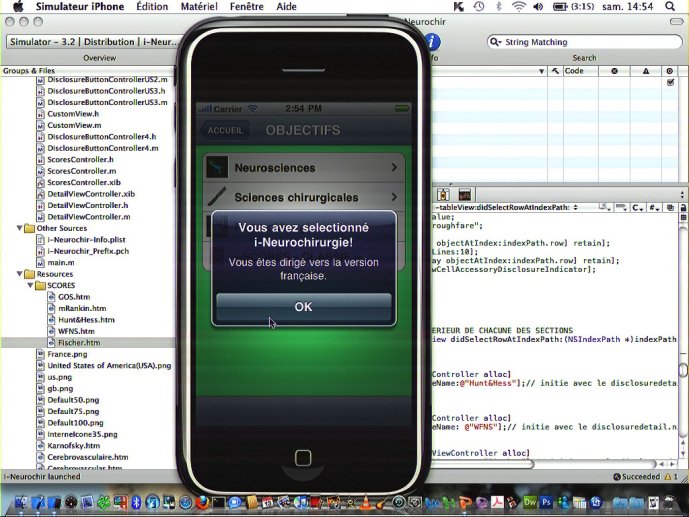Tap the ACCUEIL back button
689x517 pixels.
tap(225, 130)
